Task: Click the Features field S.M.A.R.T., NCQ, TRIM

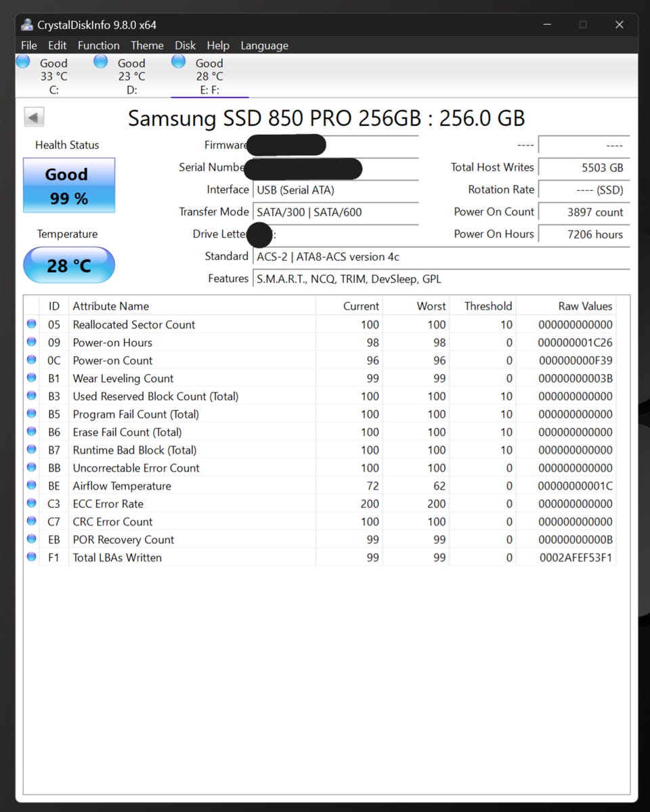Action: click(441, 279)
